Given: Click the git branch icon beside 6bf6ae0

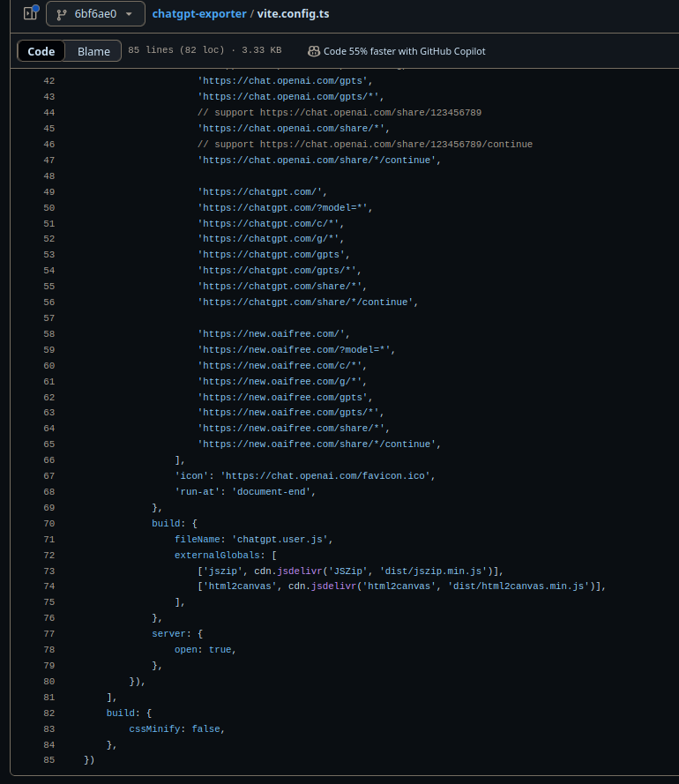Looking at the screenshot, I should 62,14.
